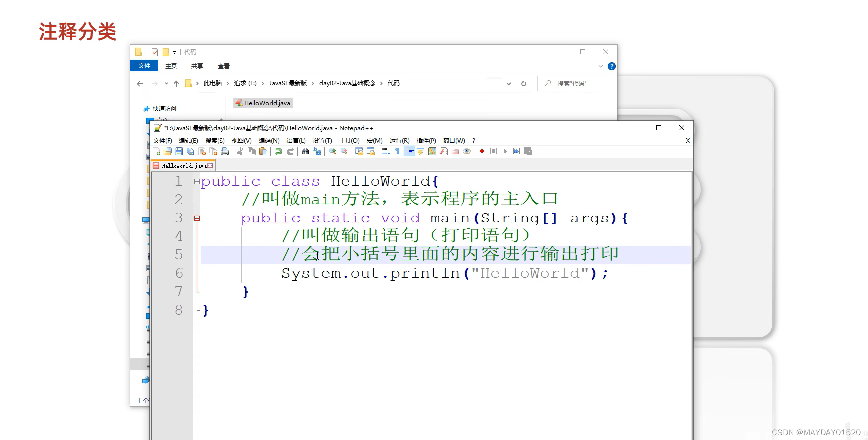Image resolution: width=868 pixels, height=440 pixels.
Task: Open the 搜索(S) menu
Action: click(x=215, y=141)
